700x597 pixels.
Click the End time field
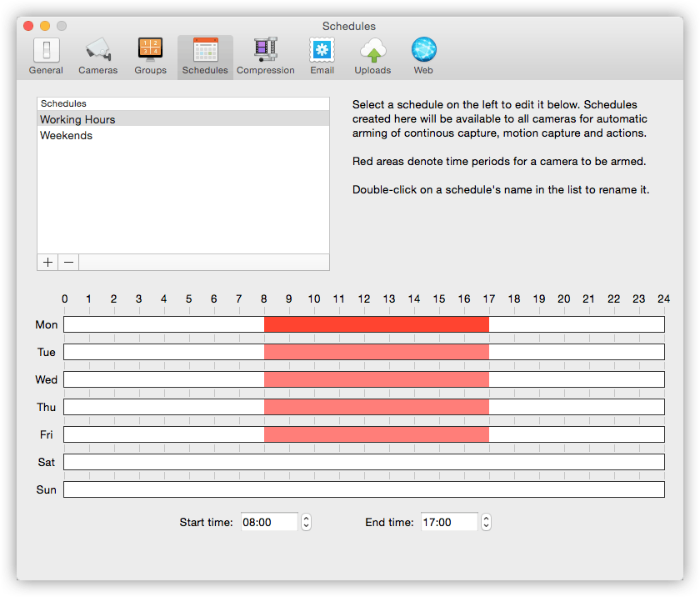tap(449, 522)
